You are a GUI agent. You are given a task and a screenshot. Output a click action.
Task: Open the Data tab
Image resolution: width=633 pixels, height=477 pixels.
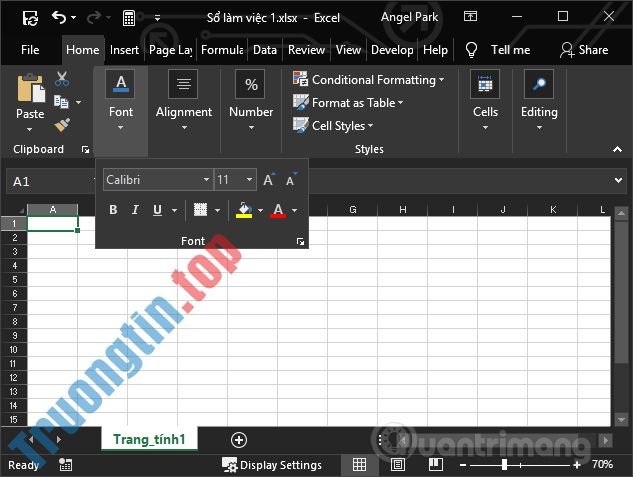pos(265,50)
